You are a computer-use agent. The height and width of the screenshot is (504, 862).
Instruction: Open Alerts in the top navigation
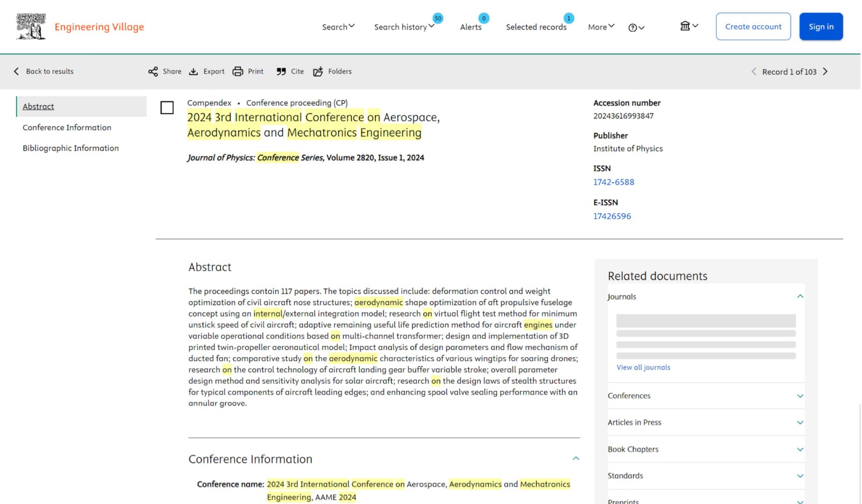(x=471, y=27)
